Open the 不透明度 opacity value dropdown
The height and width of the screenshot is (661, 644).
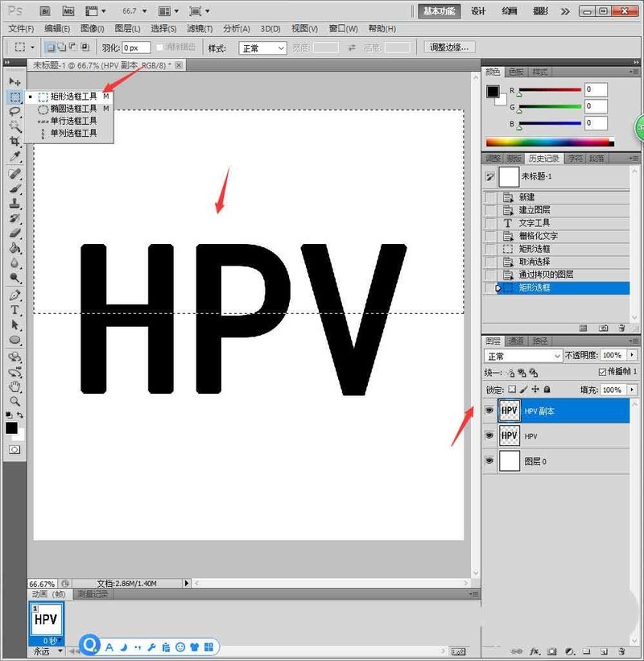tap(633, 354)
